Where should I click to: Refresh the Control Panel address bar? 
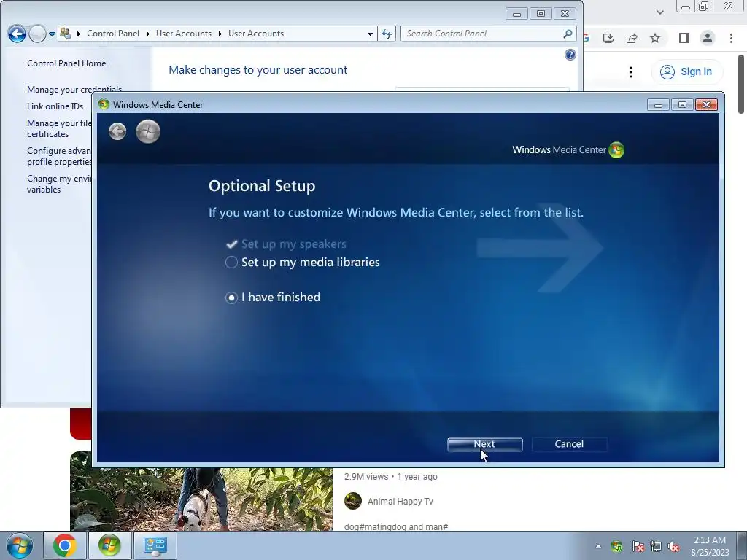(387, 34)
